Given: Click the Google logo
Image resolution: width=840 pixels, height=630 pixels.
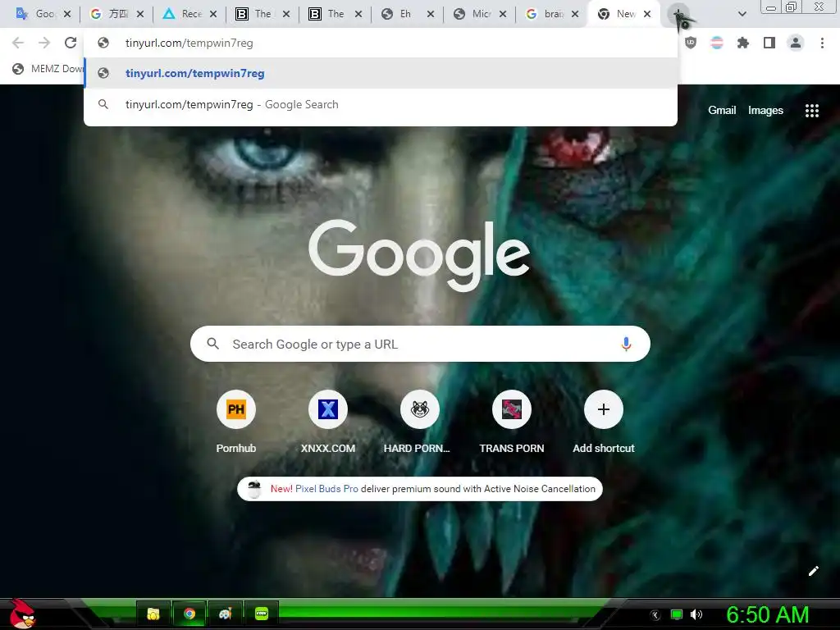Looking at the screenshot, I should (x=419, y=255).
